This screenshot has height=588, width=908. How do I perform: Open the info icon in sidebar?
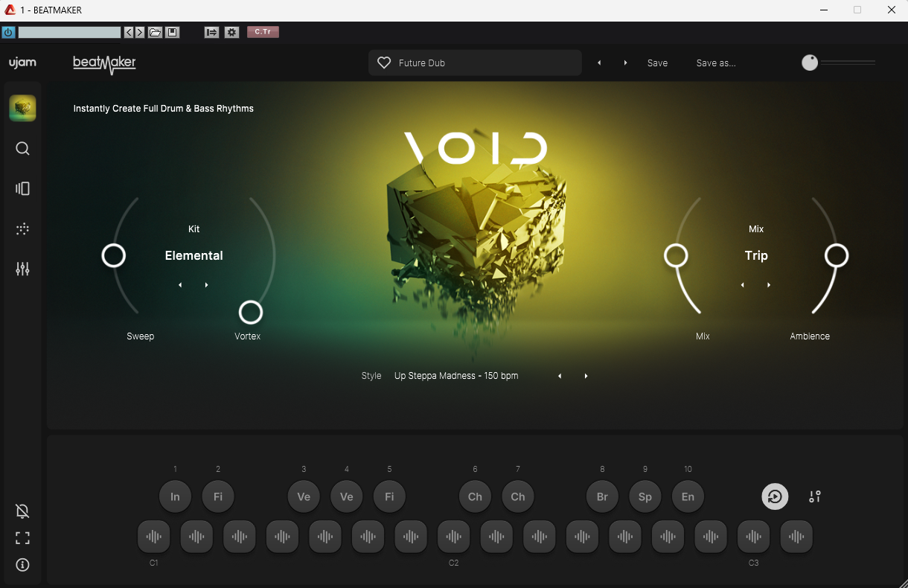[x=22, y=565]
